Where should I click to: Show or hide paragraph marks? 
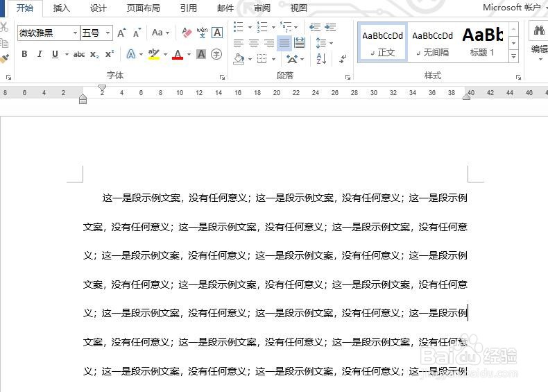click(x=343, y=58)
